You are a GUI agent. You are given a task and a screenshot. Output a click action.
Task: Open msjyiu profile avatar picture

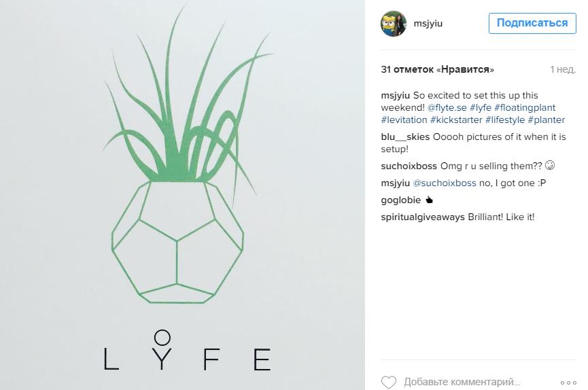pyautogui.click(x=394, y=23)
